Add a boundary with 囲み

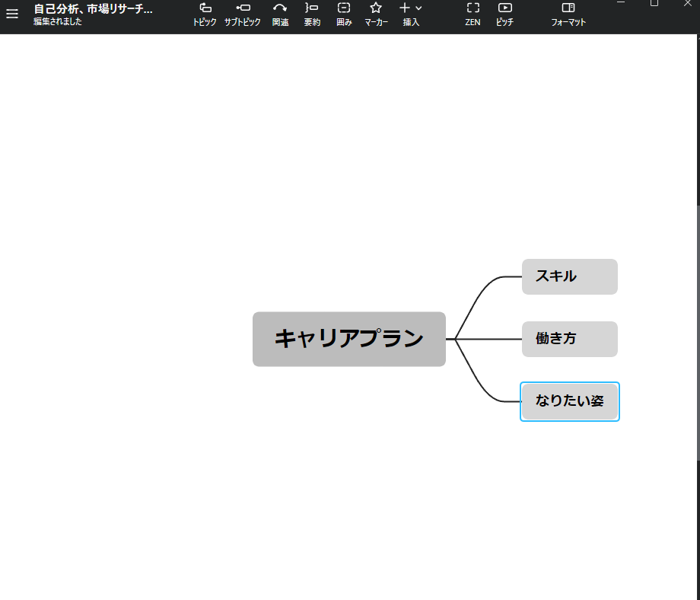(344, 14)
